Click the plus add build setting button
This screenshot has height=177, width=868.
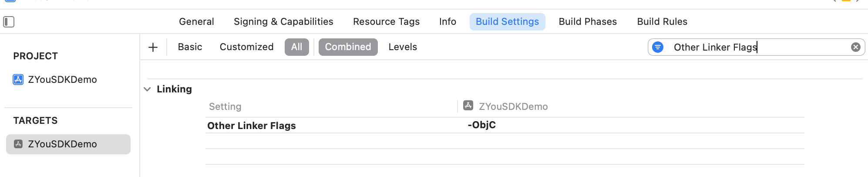tap(153, 47)
